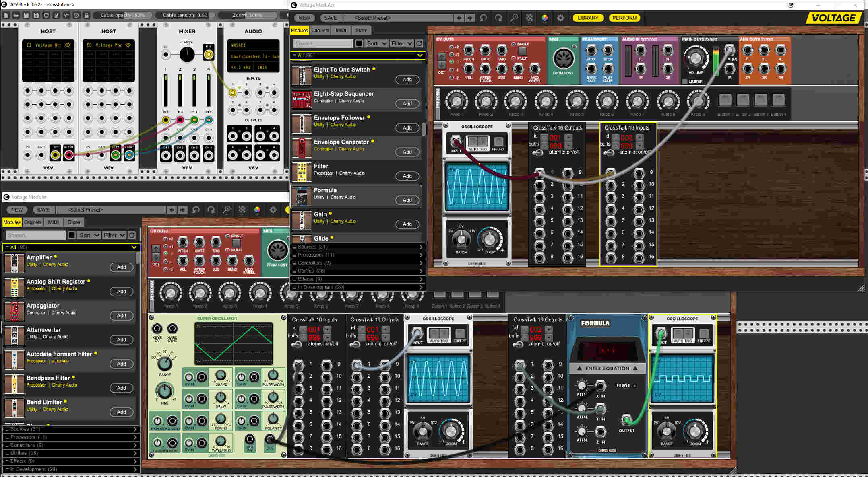Toggle atomic switch on top CrossTalk 16 Inputs
This screenshot has width=868, height=477.
[609, 153]
